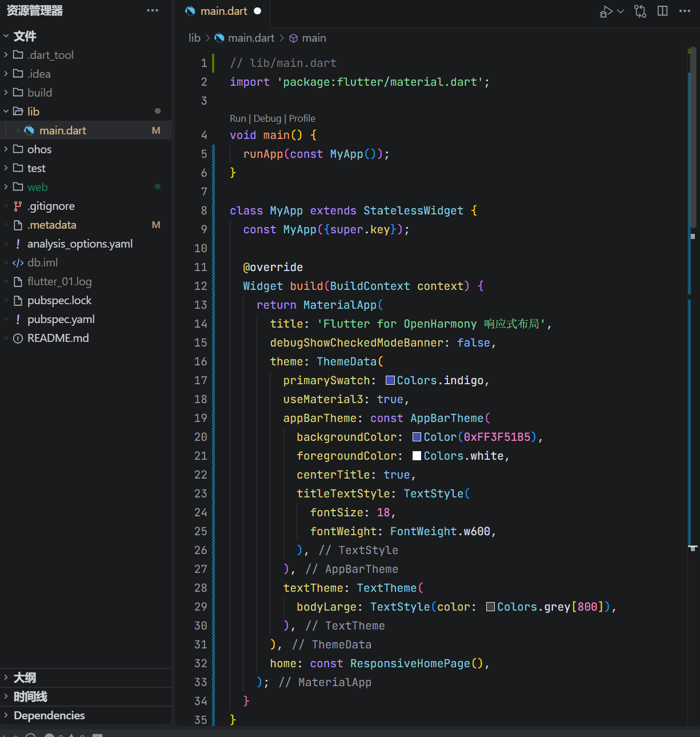Image resolution: width=700 pixels, height=737 pixels.
Task: Click the git icon beside .gitignore
Action: pos(18,206)
